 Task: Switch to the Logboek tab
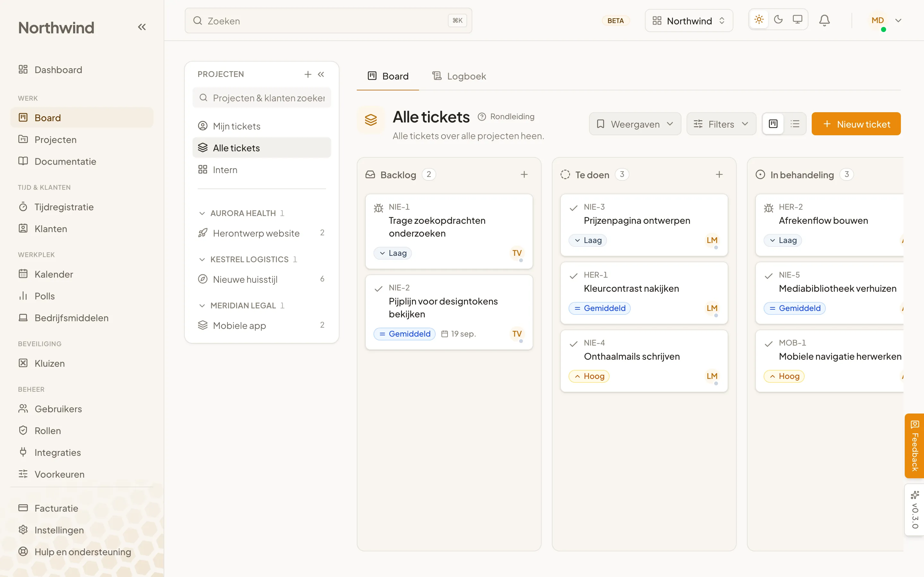[459, 76]
